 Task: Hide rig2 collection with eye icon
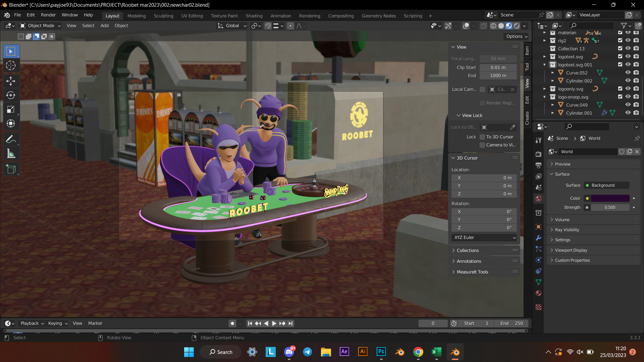click(x=628, y=40)
